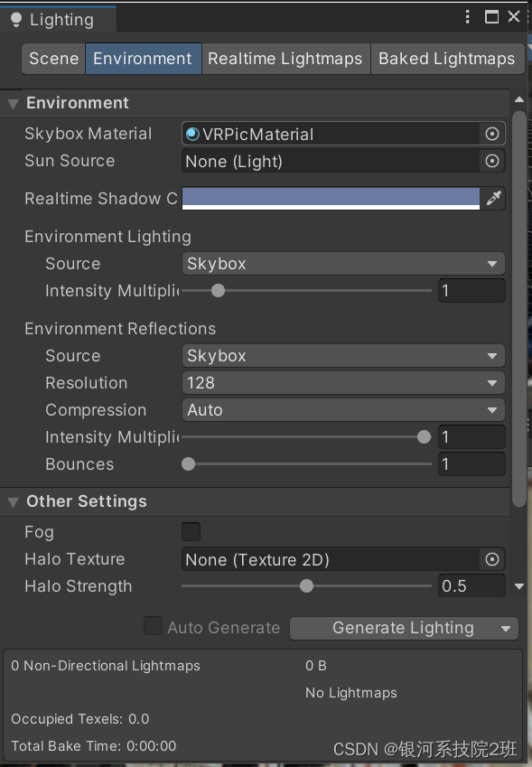Open the Environment Lighting Source dropdown
Image resolution: width=532 pixels, height=767 pixels.
click(x=343, y=264)
